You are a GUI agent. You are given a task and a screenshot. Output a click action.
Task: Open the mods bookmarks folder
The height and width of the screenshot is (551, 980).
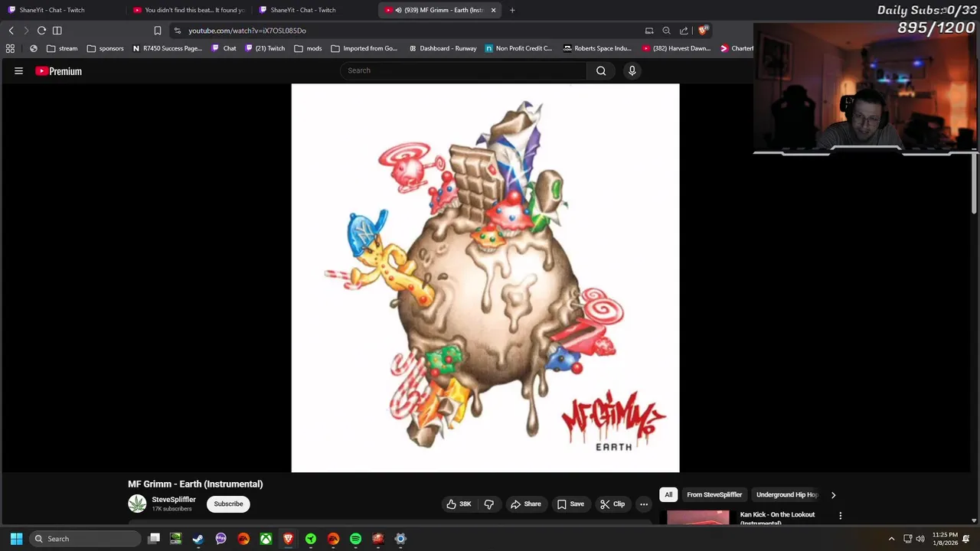309,48
